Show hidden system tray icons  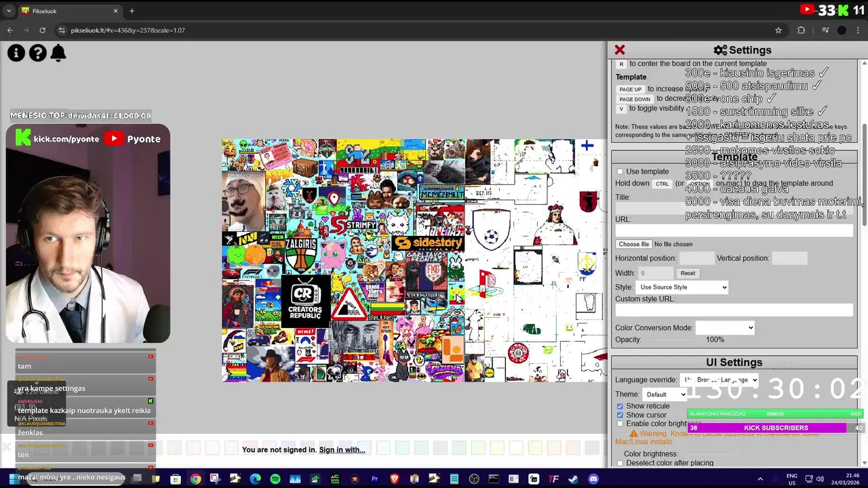click(x=760, y=479)
